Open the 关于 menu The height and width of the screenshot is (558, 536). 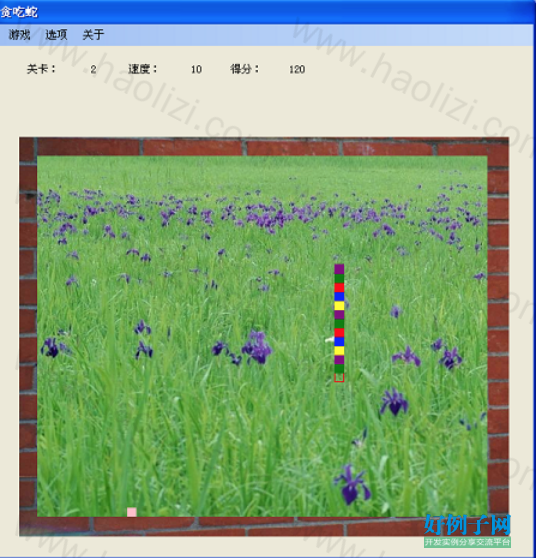(x=93, y=35)
